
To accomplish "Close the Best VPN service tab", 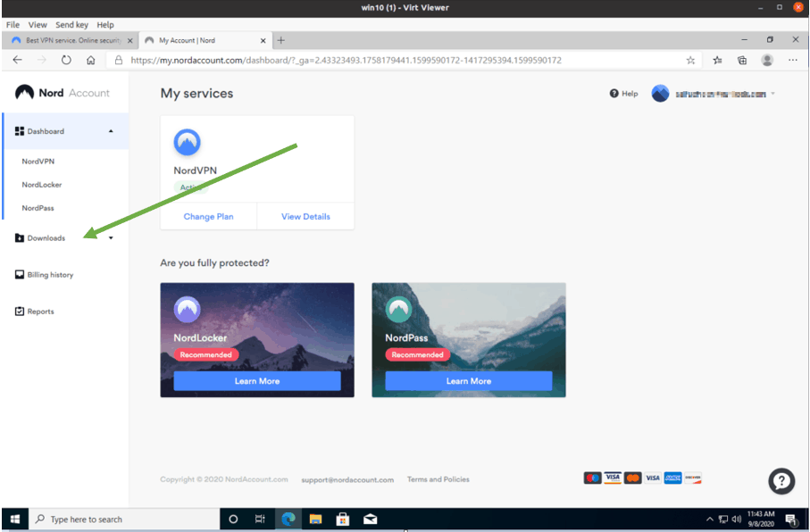I will [129, 40].
